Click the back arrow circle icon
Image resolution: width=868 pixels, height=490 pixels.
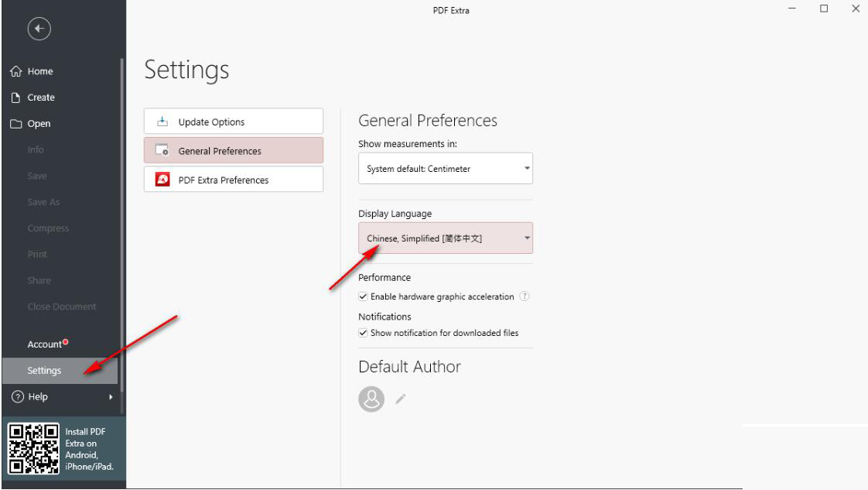(39, 29)
